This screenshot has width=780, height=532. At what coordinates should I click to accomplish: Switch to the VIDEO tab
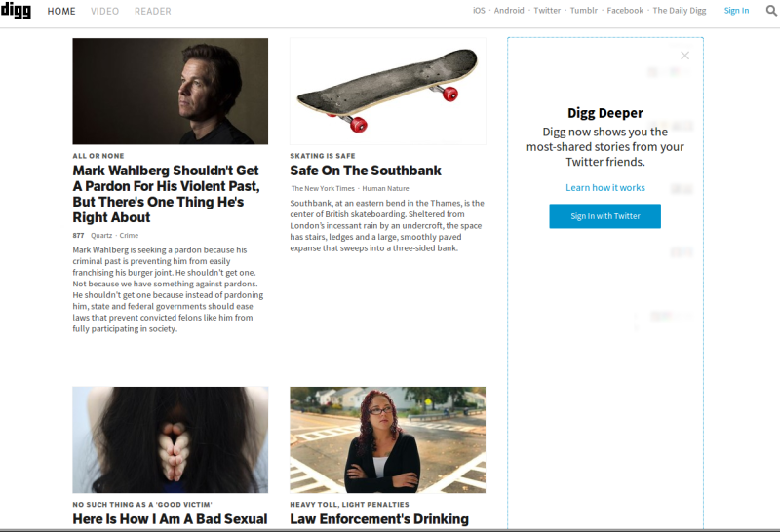(x=104, y=11)
